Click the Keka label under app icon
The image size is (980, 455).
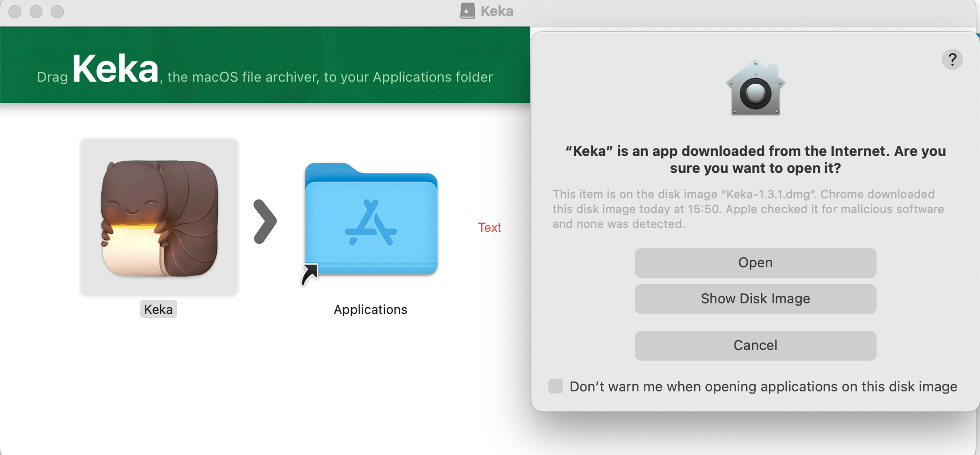point(159,310)
